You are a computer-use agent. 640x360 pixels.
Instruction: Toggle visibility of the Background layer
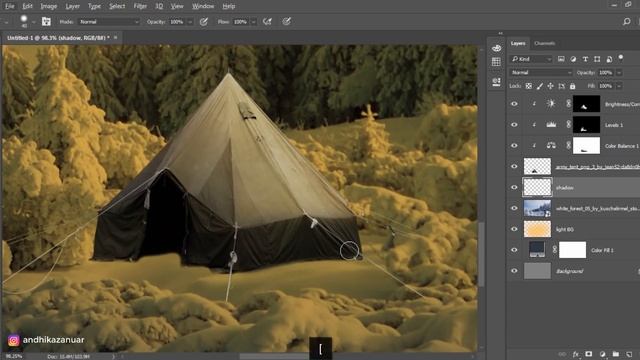[514, 271]
